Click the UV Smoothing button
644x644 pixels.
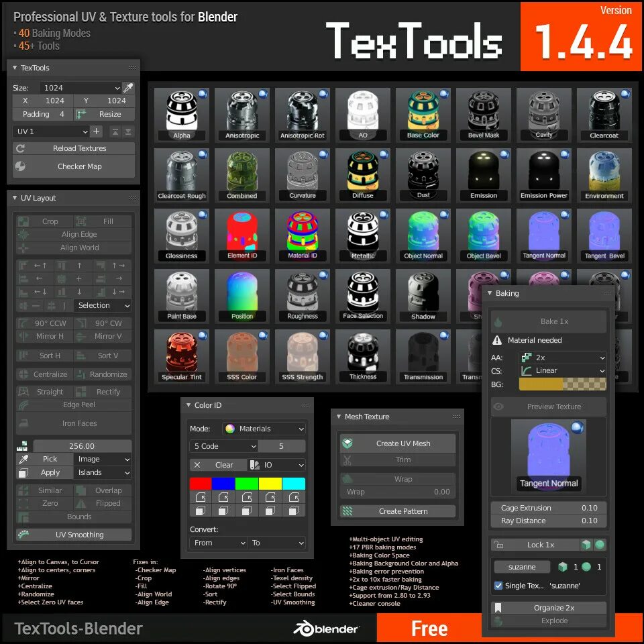pyautogui.click(x=74, y=535)
